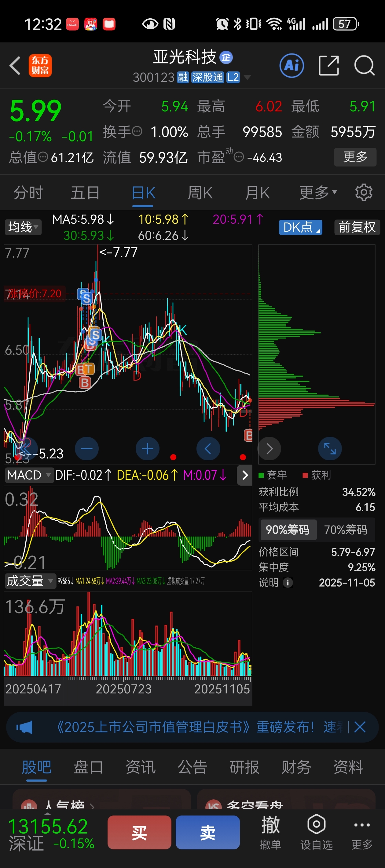Tap 获利 red legend swatch
This screenshot has width=385, height=868.
tap(305, 475)
